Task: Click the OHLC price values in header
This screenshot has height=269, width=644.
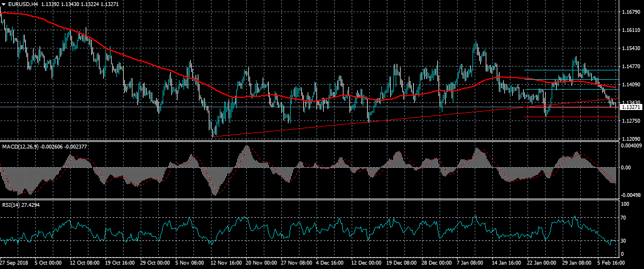Action: (80, 4)
